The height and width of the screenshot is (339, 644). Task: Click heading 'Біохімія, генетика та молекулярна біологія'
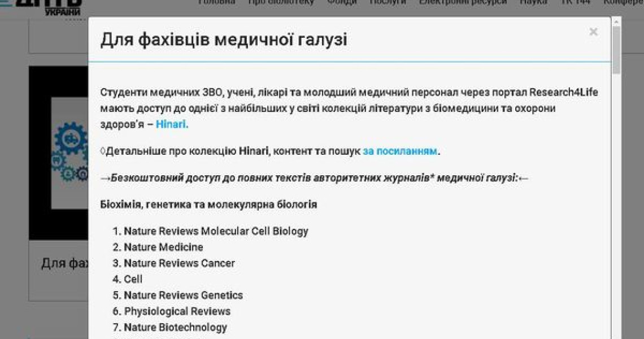click(208, 204)
